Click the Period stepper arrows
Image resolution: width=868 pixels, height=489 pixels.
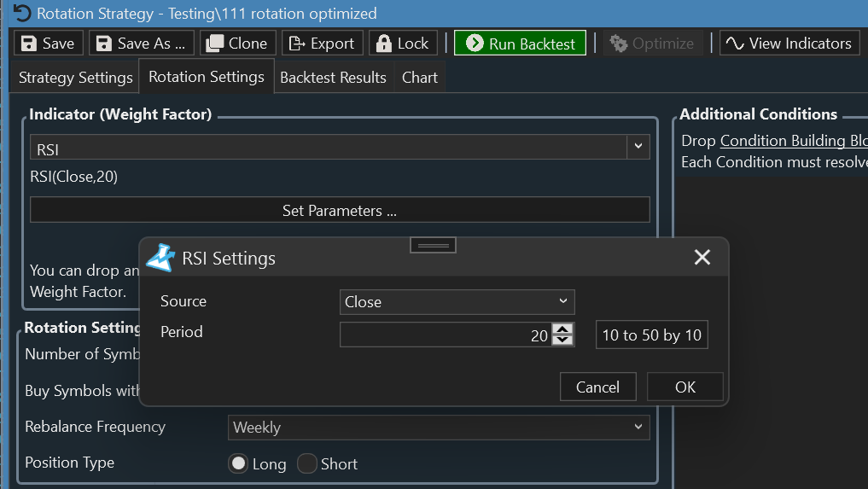562,335
